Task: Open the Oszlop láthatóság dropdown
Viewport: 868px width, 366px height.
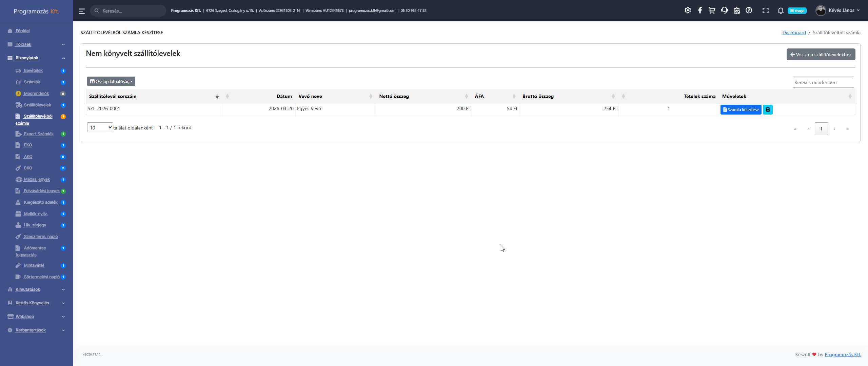Action: click(111, 82)
